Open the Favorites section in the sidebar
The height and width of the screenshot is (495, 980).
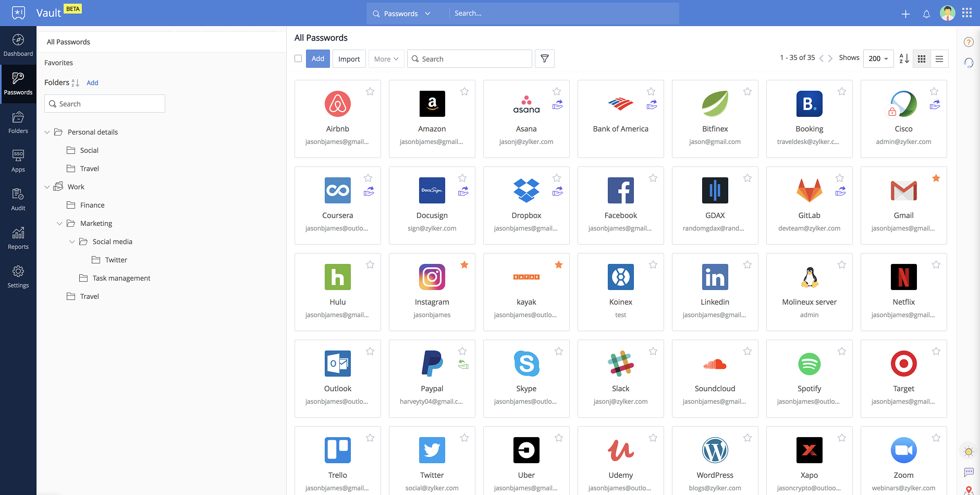[58, 63]
